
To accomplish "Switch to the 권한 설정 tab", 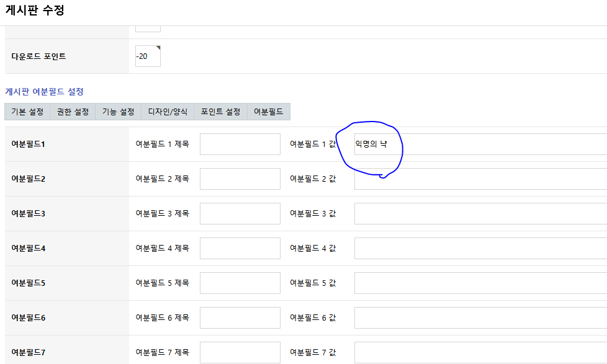I will click(73, 112).
